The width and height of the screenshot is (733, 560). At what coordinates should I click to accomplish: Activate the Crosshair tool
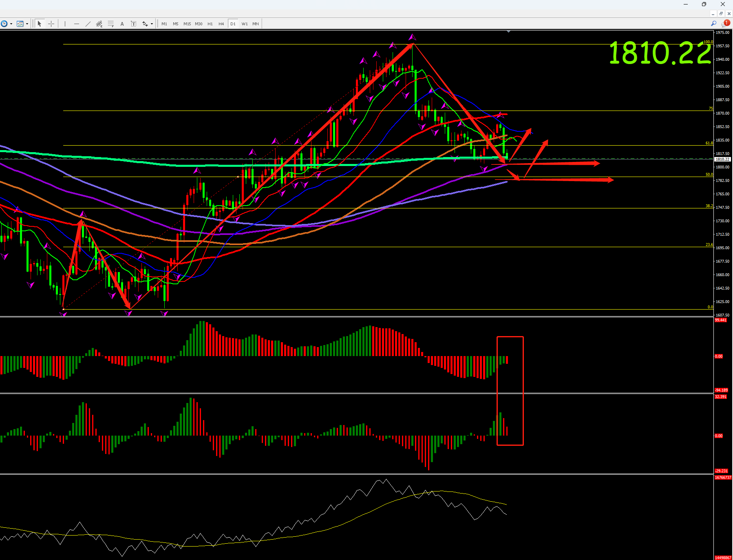tap(51, 24)
